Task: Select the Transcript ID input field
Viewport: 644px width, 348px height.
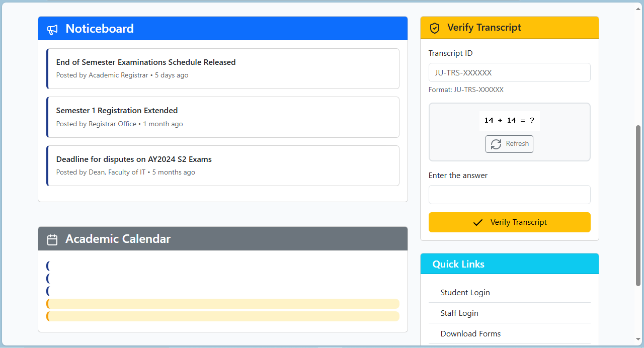Action: point(509,72)
